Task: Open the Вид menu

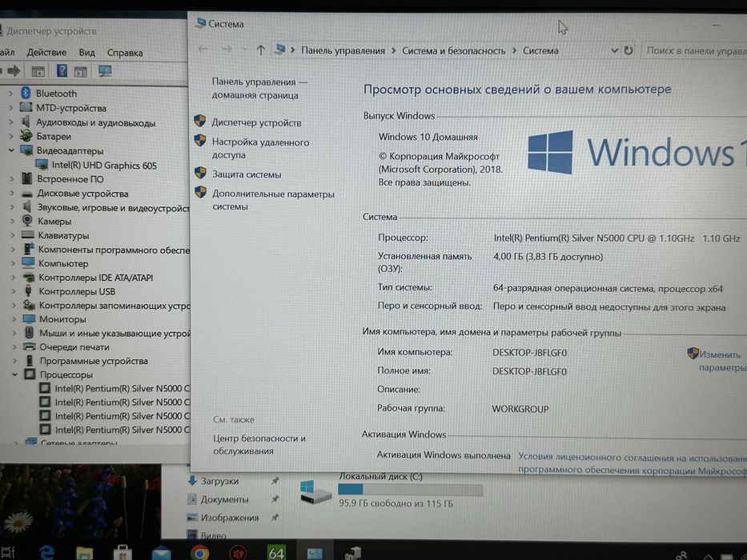Action: point(87,52)
